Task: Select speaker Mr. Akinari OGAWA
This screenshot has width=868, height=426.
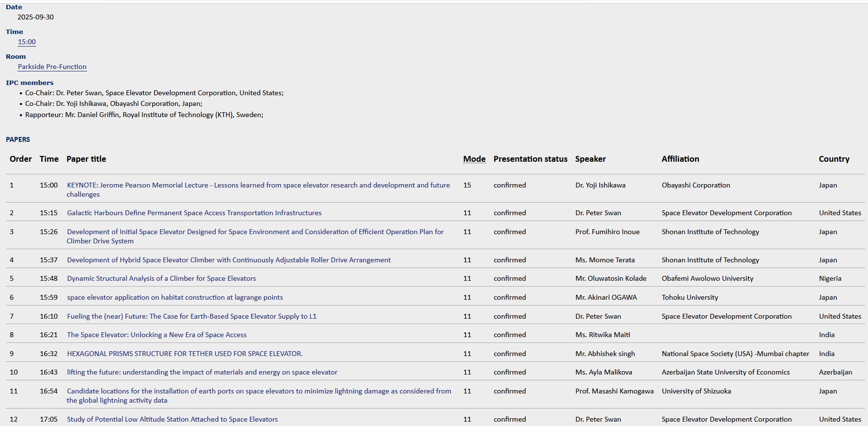Action: pos(606,297)
